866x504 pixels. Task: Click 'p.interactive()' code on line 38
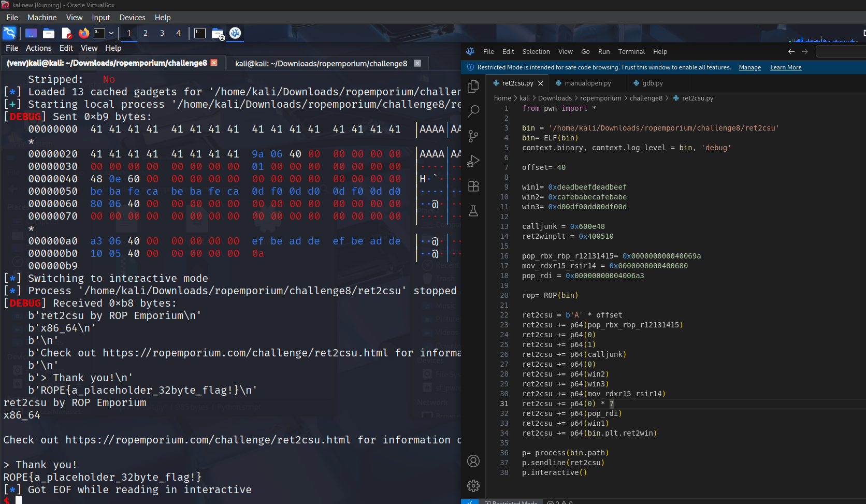(554, 473)
